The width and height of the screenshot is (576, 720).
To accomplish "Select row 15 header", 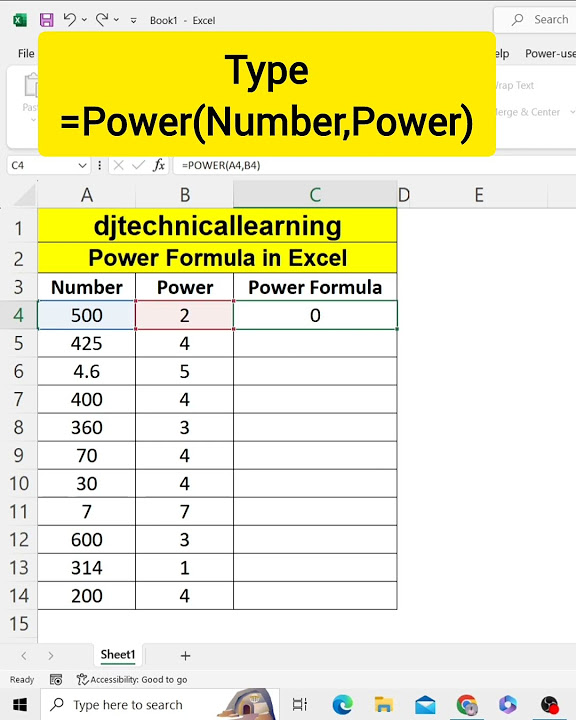I will [x=18, y=624].
